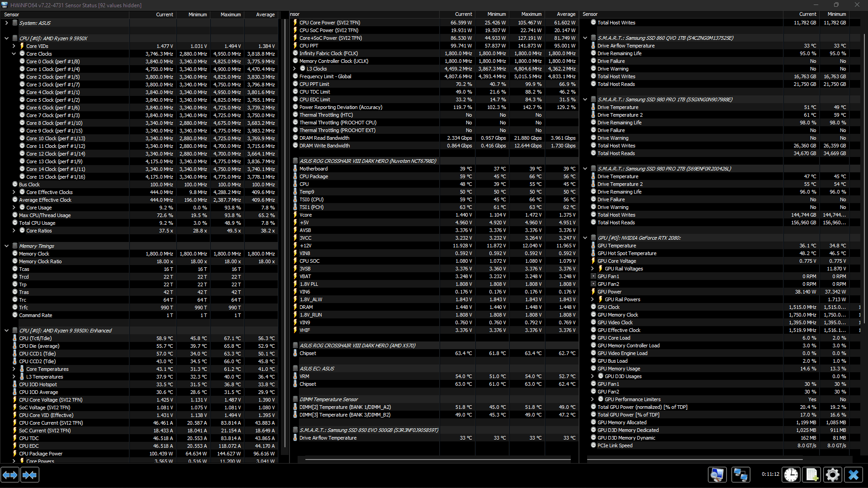Image resolution: width=868 pixels, height=488 pixels.
Task: Expand the Core VIDs entry
Action: point(14,46)
